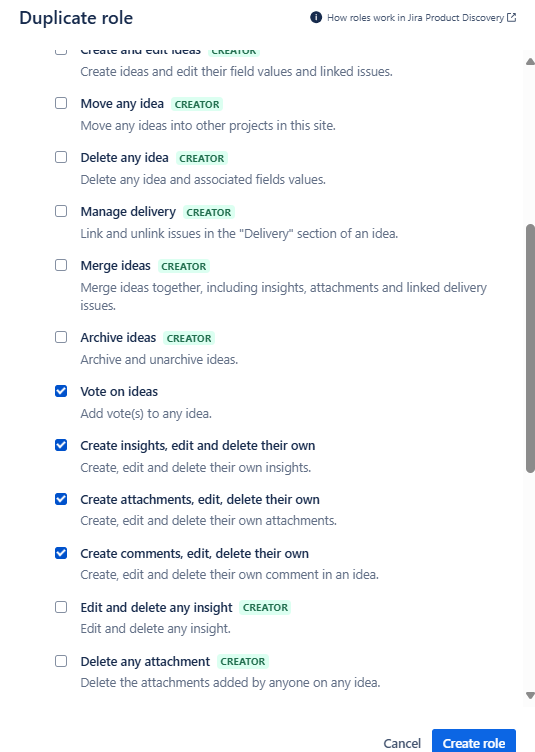Enable the Merge ideas permission checkbox
535x752 pixels.
(61, 265)
